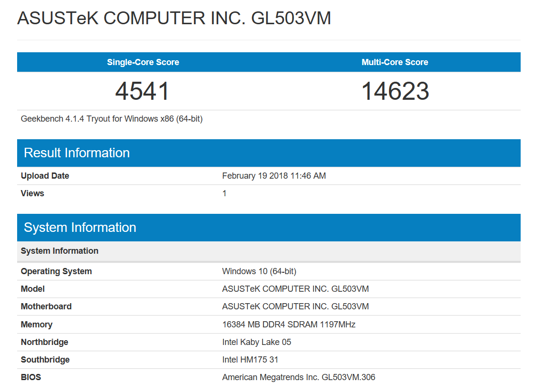Click the Views row label

32,193
